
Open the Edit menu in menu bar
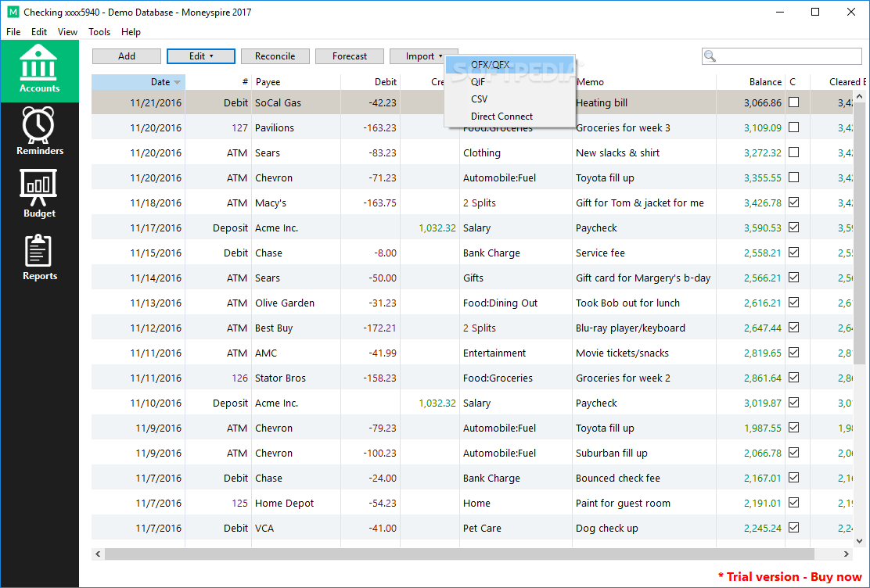tap(39, 31)
